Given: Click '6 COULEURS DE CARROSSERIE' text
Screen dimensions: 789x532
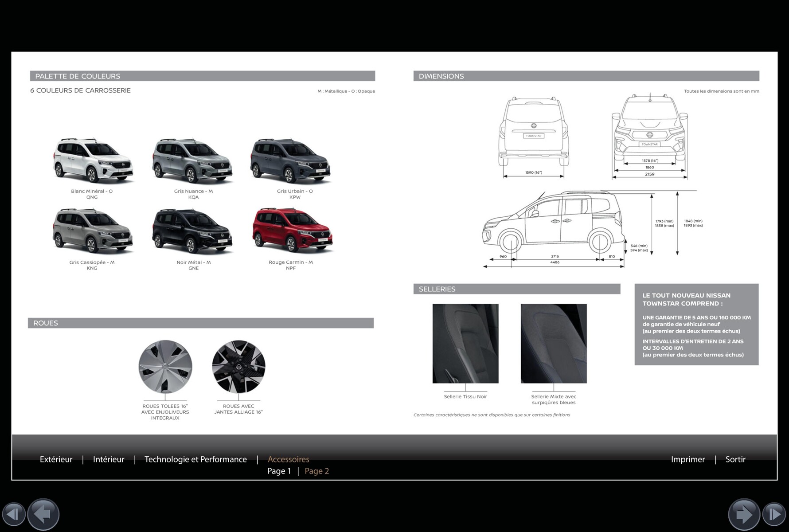Looking at the screenshot, I should point(80,90).
